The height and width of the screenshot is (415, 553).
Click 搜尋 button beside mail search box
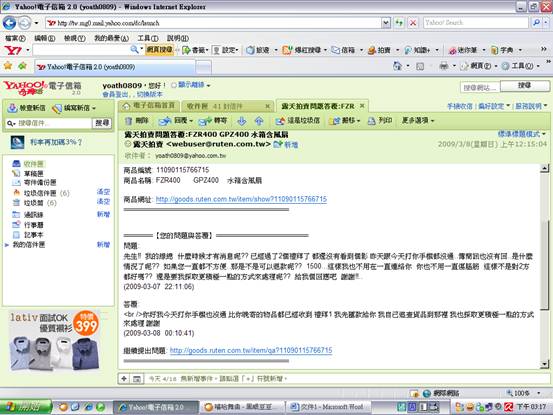[102, 123]
